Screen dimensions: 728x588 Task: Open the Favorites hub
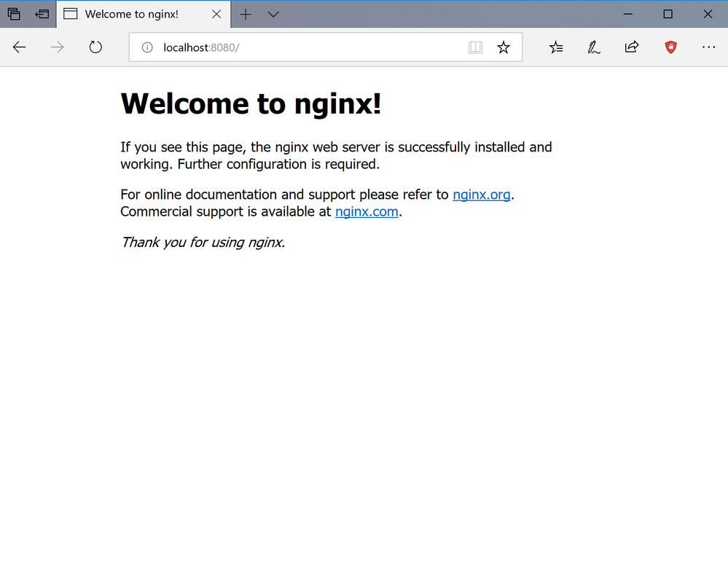click(x=556, y=47)
